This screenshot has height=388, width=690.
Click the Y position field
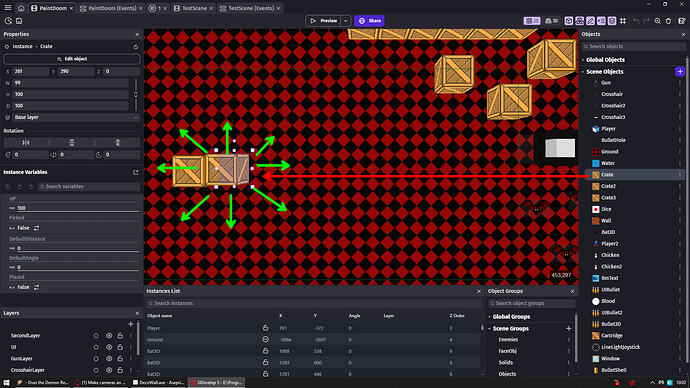coord(77,71)
